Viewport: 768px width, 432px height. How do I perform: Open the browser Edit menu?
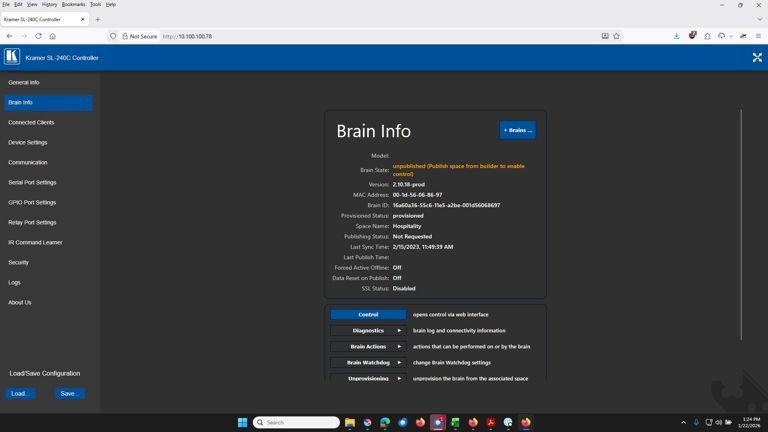[18, 4]
